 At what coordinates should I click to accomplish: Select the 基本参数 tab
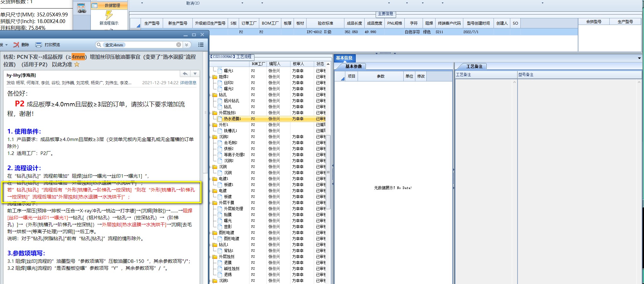(x=354, y=66)
